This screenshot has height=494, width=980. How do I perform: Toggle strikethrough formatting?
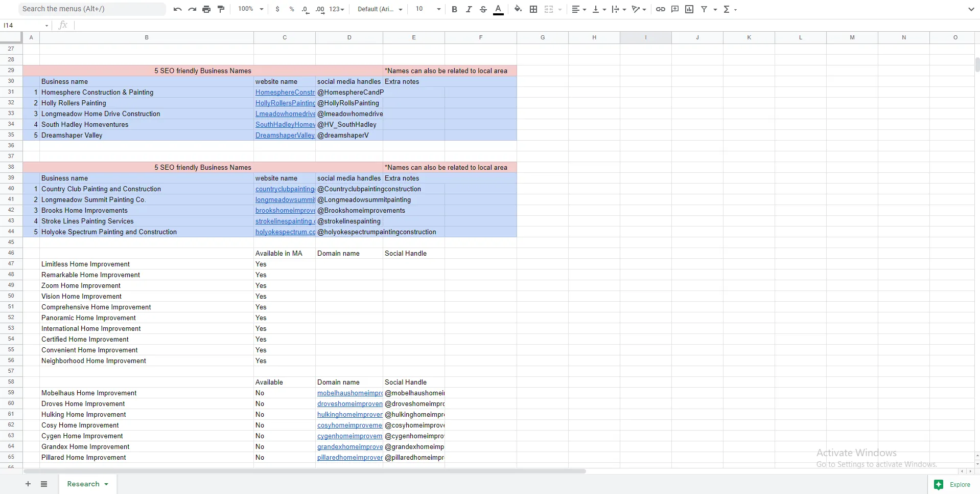pyautogui.click(x=483, y=9)
